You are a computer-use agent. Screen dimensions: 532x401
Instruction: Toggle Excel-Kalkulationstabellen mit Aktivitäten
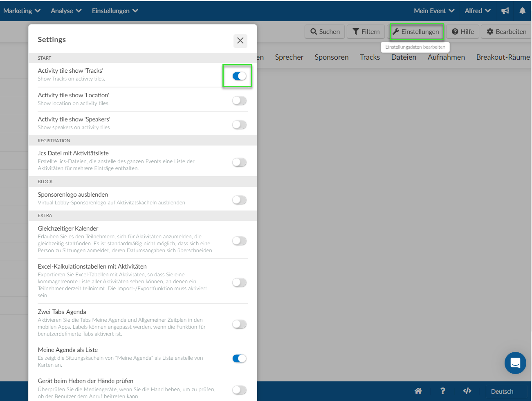pos(239,282)
